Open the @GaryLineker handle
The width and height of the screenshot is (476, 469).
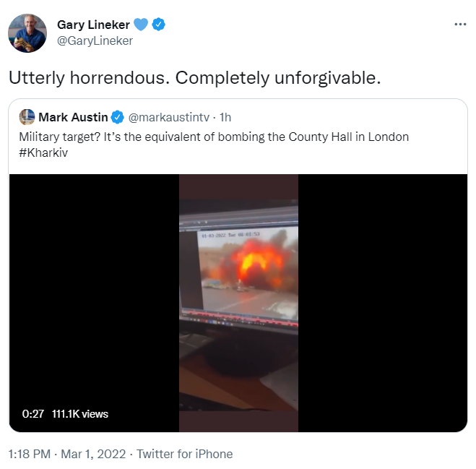(95, 40)
